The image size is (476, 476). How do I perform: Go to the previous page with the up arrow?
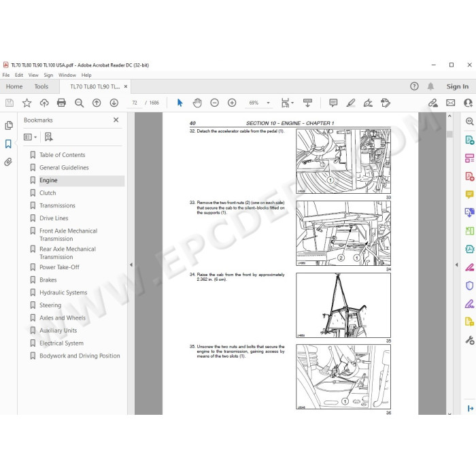point(97,103)
